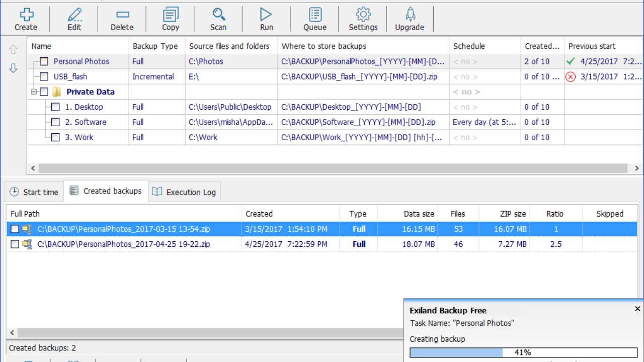The height and width of the screenshot is (362, 644).
Task: Sort backups by Data size header
Action: pos(408,214)
